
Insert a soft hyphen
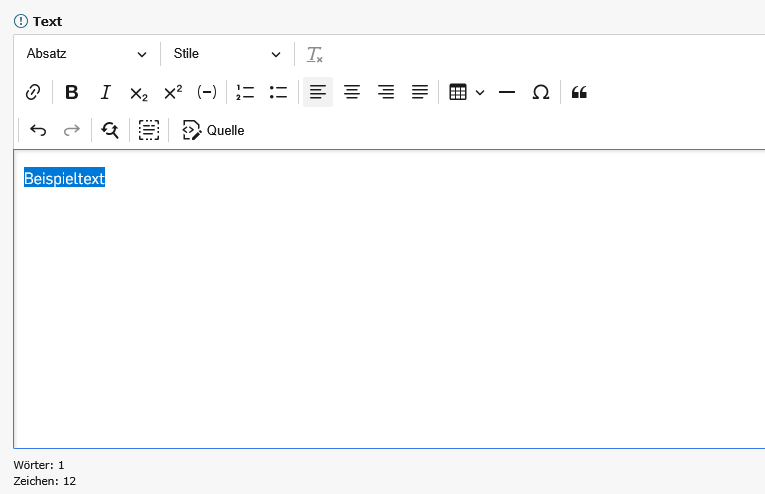point(207,92)
